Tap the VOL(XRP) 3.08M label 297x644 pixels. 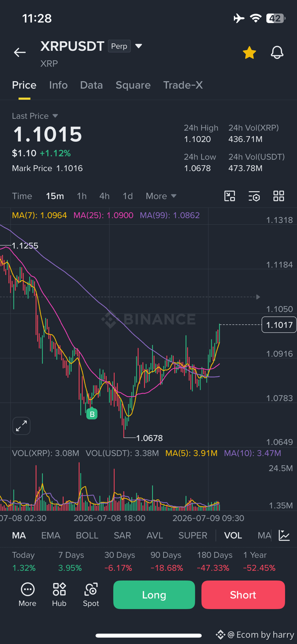[x=46, y=453]
